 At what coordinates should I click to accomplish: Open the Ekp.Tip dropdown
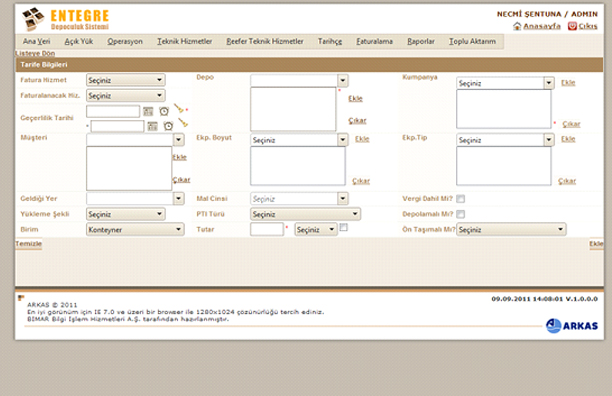point(505,140)
